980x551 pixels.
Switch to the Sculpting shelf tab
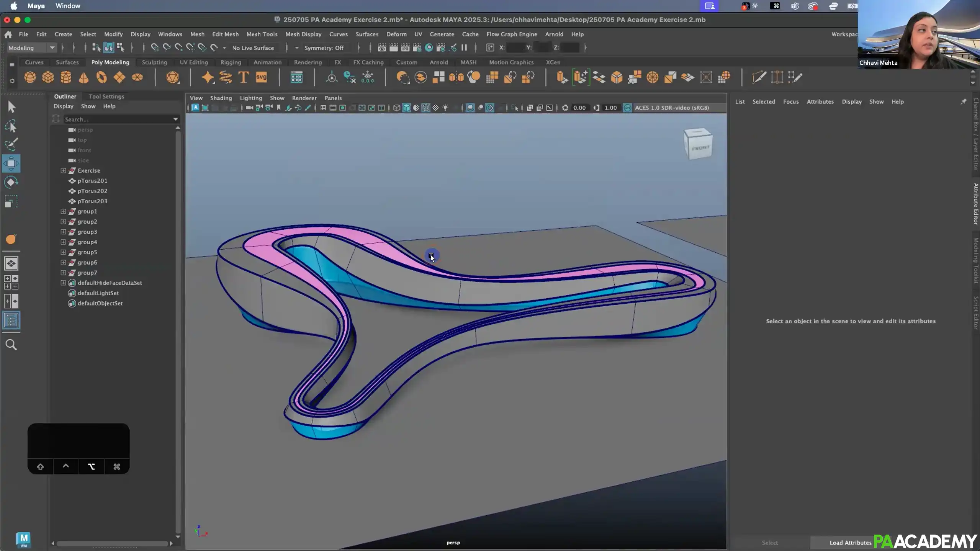point(154,62)
